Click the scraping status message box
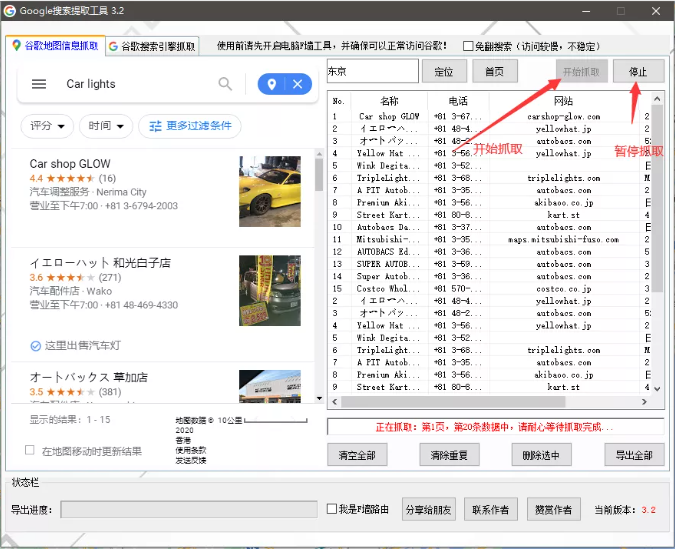This screenshot has height=549, width=675. click(495, 427)
